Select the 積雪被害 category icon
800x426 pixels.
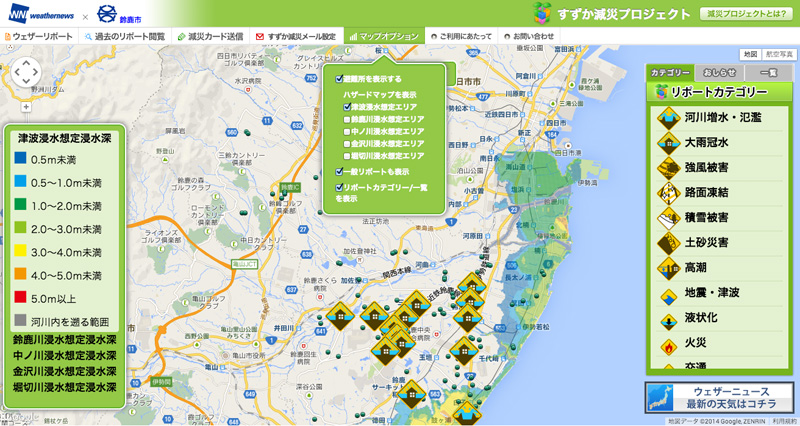pyautogui.click(x=668, y=218)
